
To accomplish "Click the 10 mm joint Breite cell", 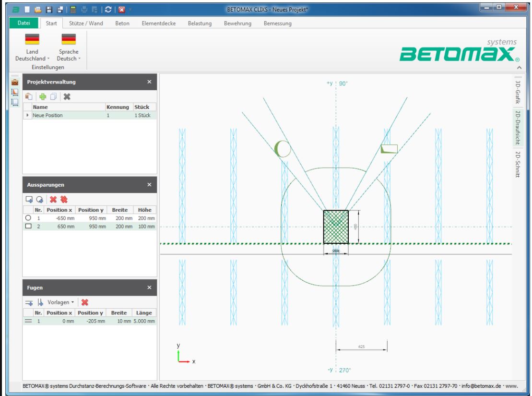I will pyautogui.click(x=119, y=321).
